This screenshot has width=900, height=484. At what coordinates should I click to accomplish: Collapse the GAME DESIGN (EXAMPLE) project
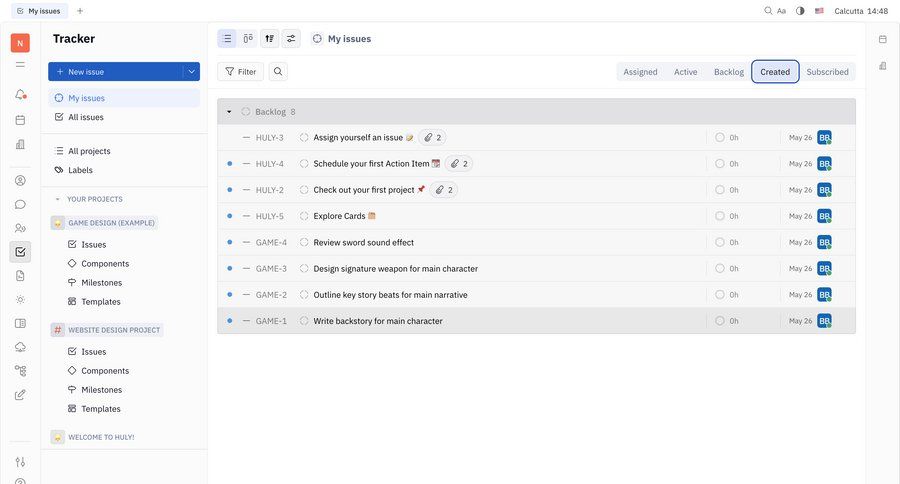tap(104, 223)
